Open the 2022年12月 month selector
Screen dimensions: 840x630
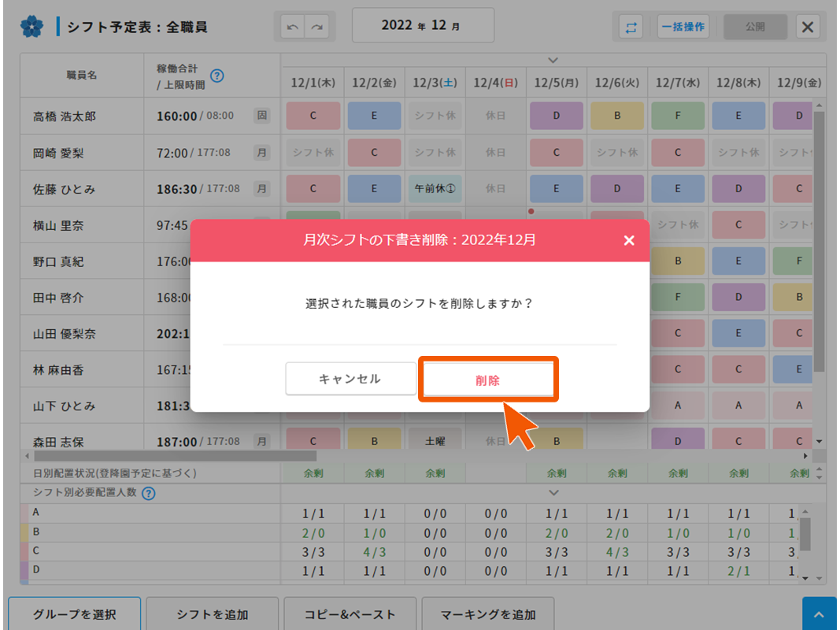coord(423,25)
